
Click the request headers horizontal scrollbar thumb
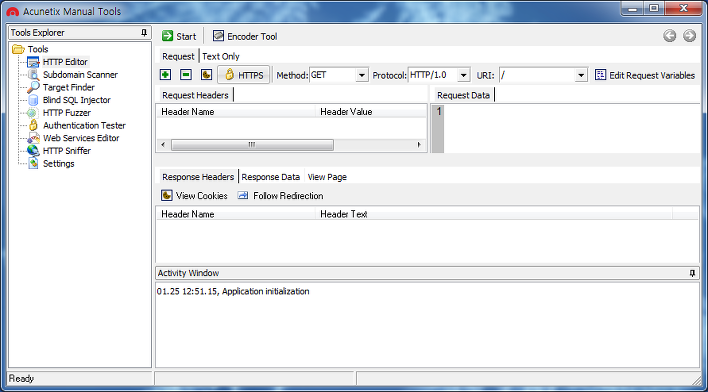(252, 145)
